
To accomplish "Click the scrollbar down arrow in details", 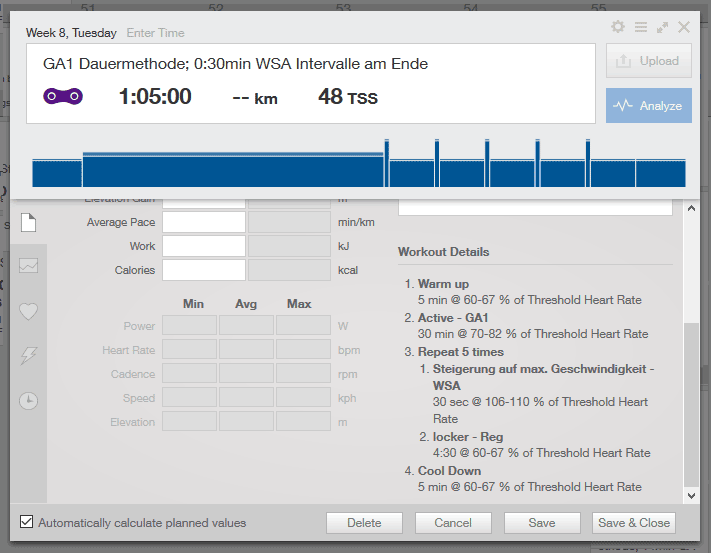I will pyautogui.click(x=689, y=494).
